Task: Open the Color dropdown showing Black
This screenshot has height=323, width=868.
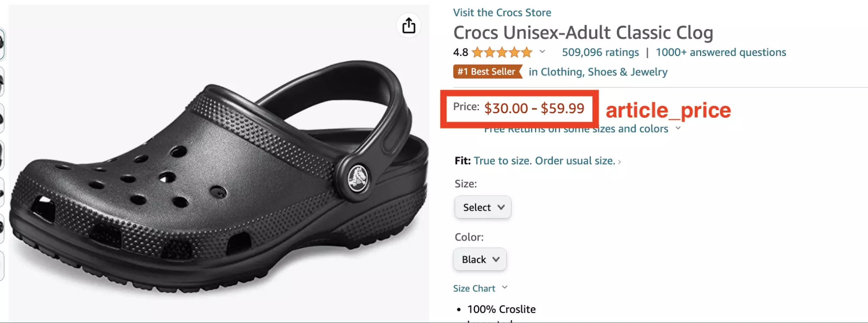Action: pyautogui.click(x=479, y=259)
